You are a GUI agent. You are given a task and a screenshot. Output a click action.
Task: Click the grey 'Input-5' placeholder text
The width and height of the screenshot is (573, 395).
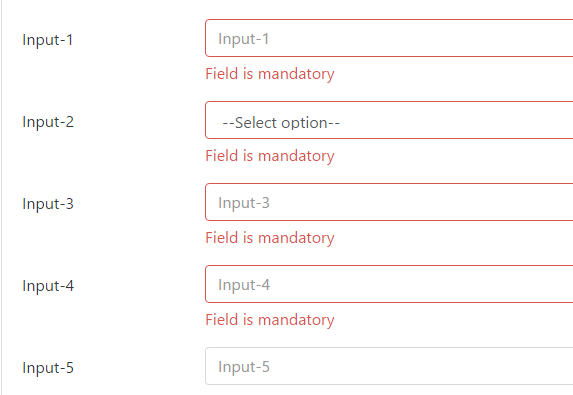point(244,367)
